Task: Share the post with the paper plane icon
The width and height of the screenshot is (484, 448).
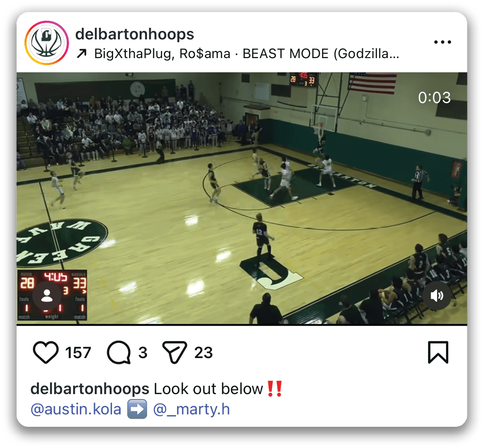Action: coord(175,352)
